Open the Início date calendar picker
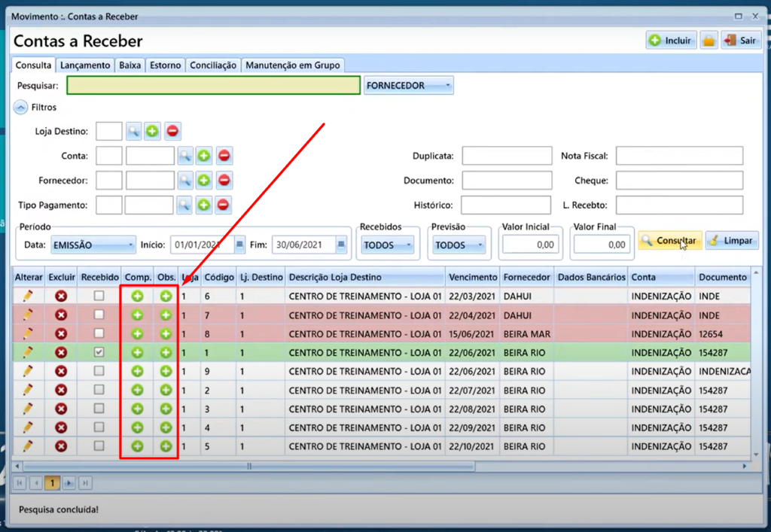The image size is (771, 532). coord(239,245)
